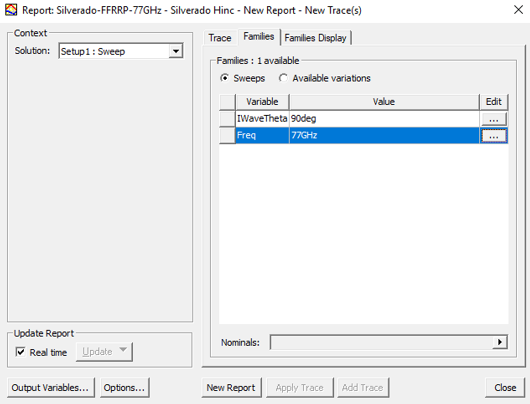
Task: Click the row header of Freq row
Action: [x=227, y=136]
